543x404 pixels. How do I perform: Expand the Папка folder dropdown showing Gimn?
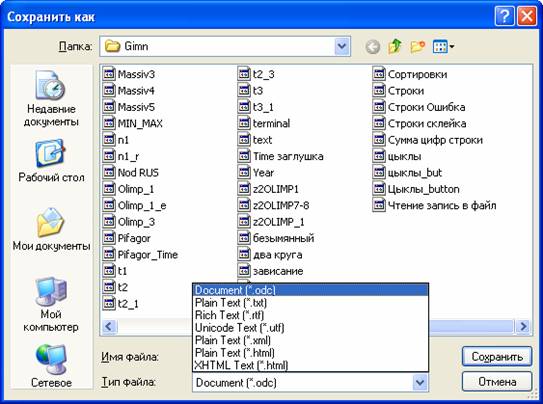pyautogui.click(x=342, y=46)
